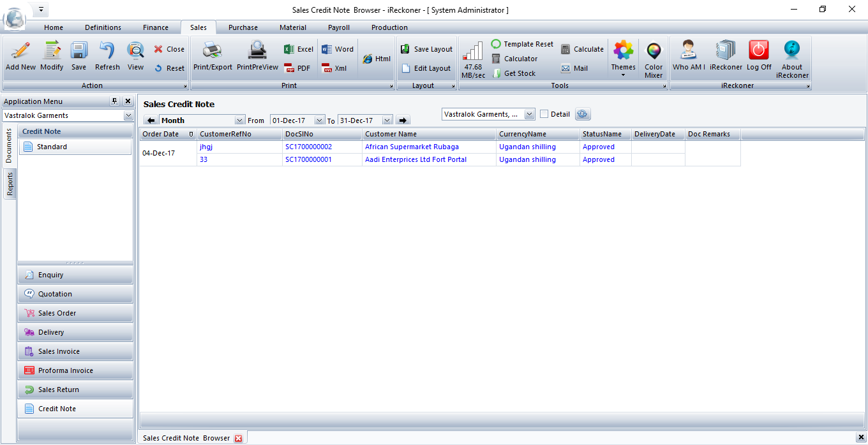The width and height of the screenshot is (868, 445).
Task: Enable the Detail checkbox
Action: pyautogui.click(x=544, y=114)
